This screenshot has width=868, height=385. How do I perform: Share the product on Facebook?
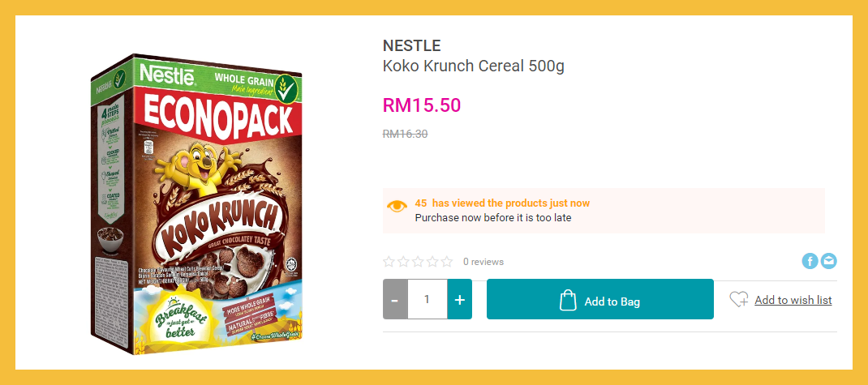(810, 261)
